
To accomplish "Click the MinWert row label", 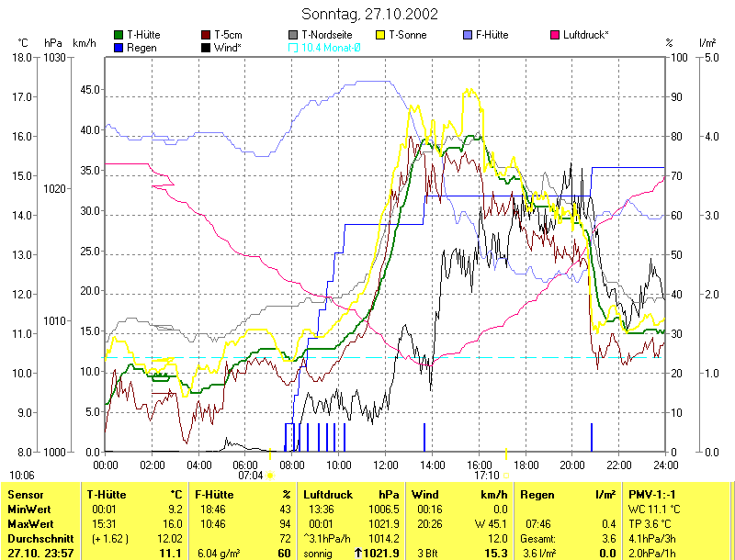I will 29,510.
